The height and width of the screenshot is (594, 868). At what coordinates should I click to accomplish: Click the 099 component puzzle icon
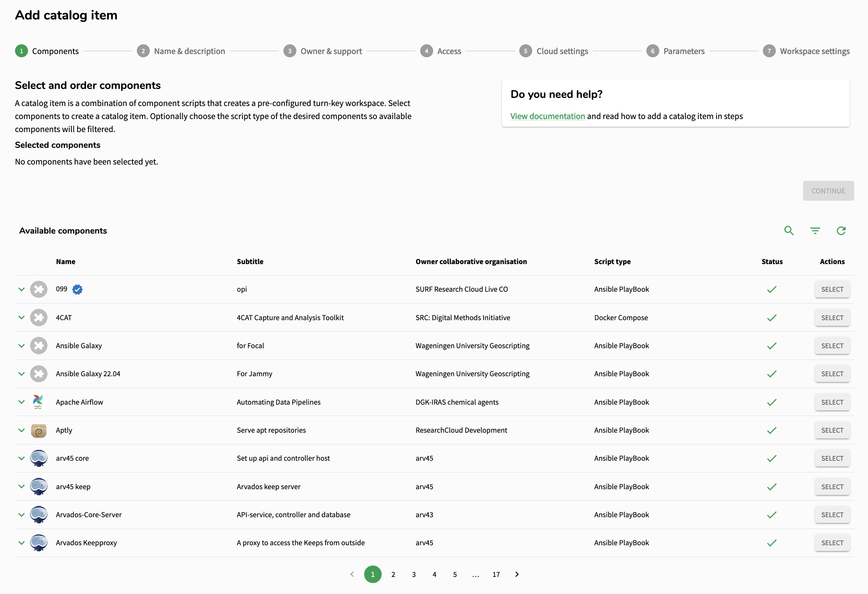coord(39,289)
